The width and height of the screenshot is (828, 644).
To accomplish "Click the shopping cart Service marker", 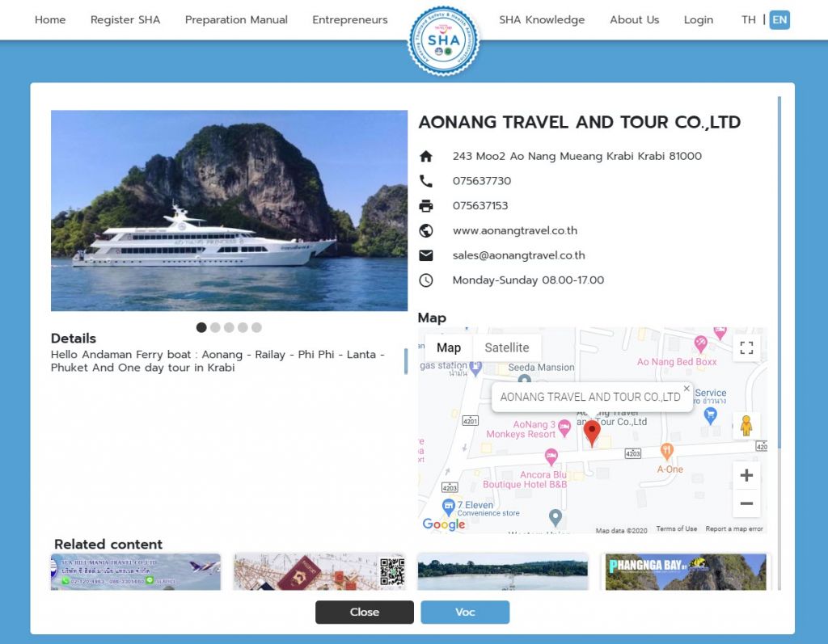I will [710, 416].
